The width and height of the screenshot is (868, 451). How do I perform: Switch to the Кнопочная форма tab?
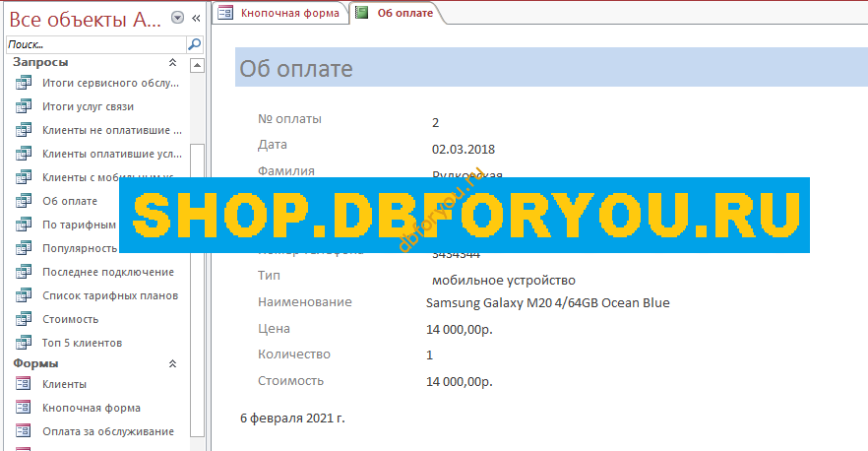[279, 13]
